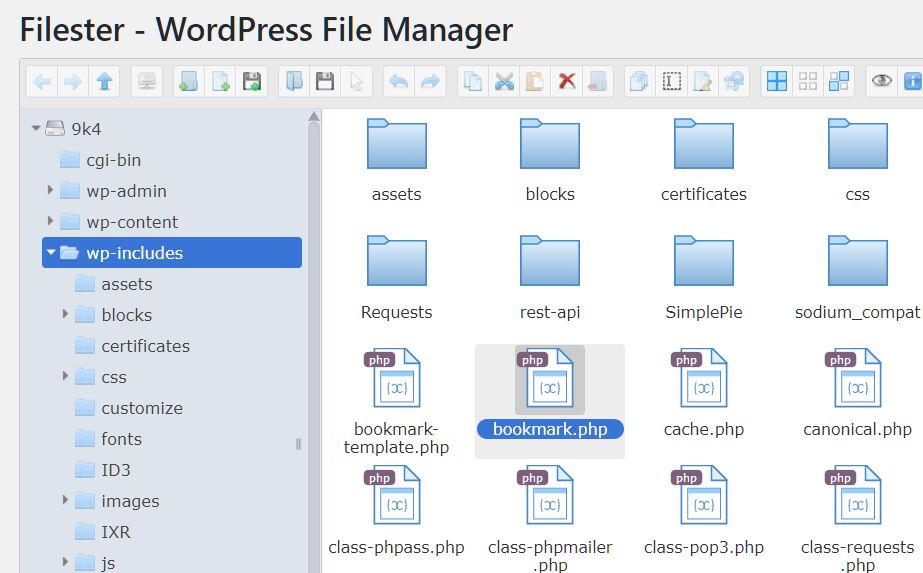Viewport: 923px width, 573px height.
Task: Select the class-pop3.php file
Action: tap(704, 511)
